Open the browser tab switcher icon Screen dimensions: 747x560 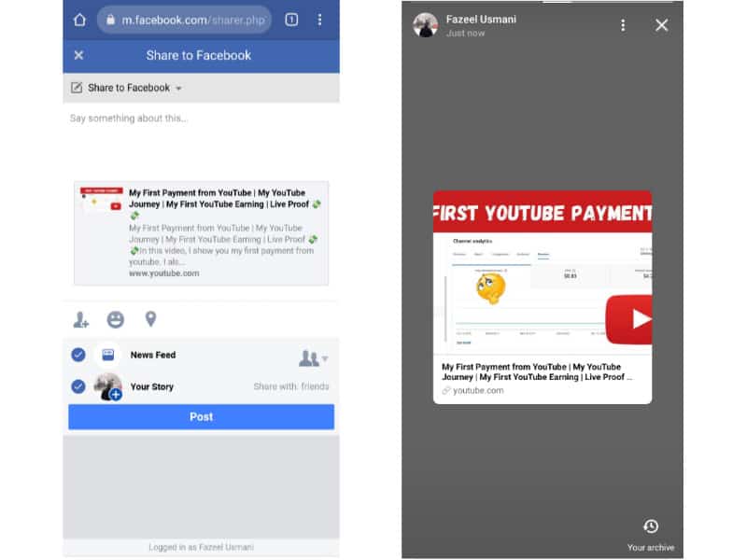(291, 20)
